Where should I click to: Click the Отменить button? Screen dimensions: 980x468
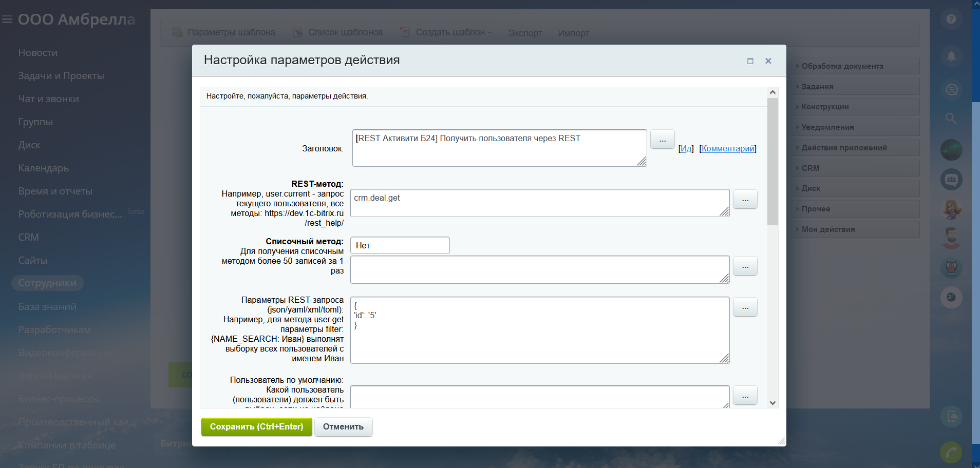(x=343, y=426)
